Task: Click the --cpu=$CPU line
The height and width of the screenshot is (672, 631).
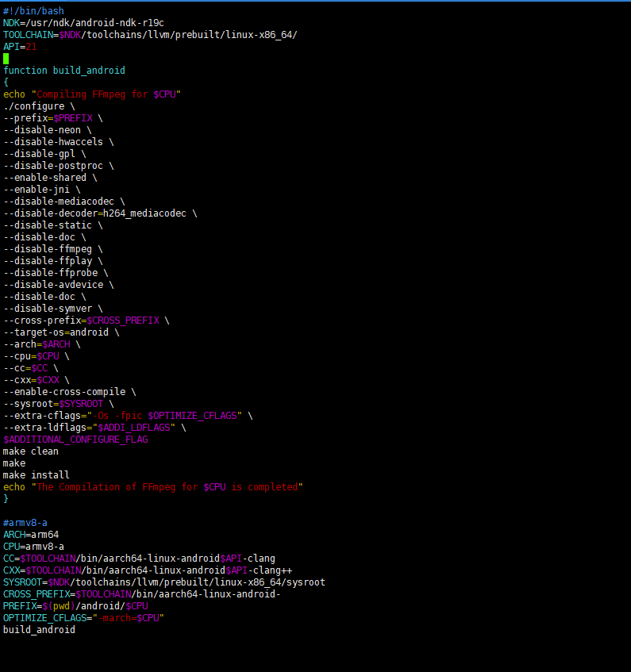Action: point(37,356)
